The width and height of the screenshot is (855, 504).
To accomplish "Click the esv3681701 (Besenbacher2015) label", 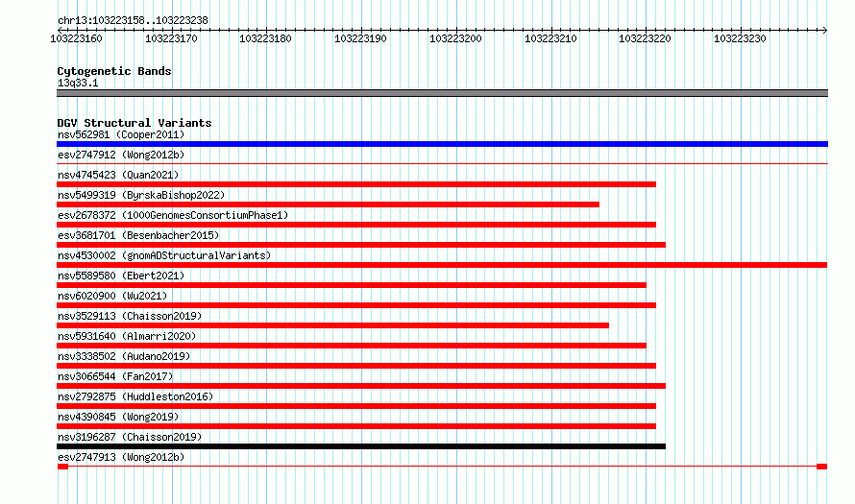I will point(138,235).
